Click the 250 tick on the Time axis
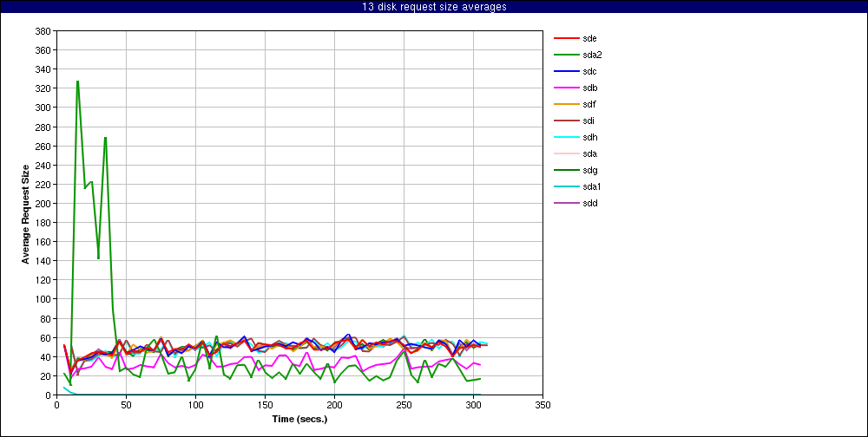 pos(404,405)
